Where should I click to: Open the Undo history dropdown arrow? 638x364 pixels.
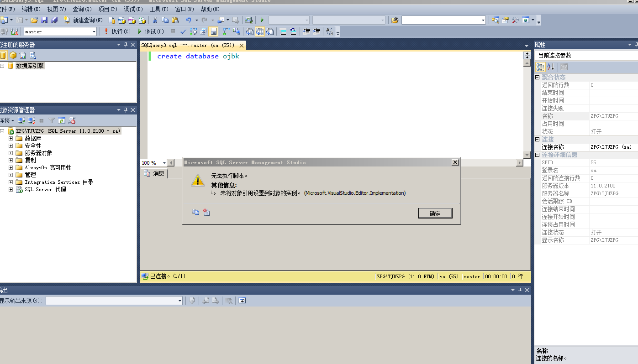pyautogui.click(x=197, y=20)
